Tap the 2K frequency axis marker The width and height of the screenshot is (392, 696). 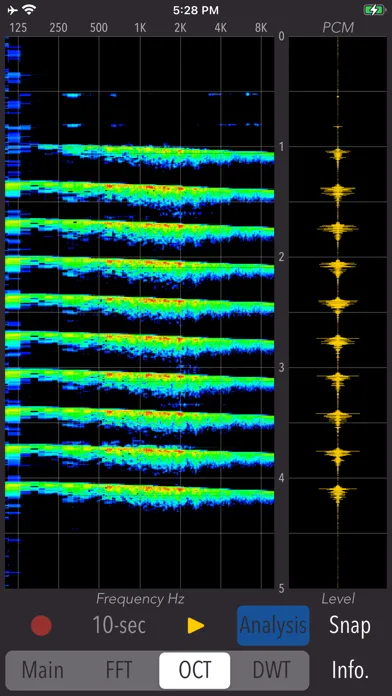click(180, 28)
